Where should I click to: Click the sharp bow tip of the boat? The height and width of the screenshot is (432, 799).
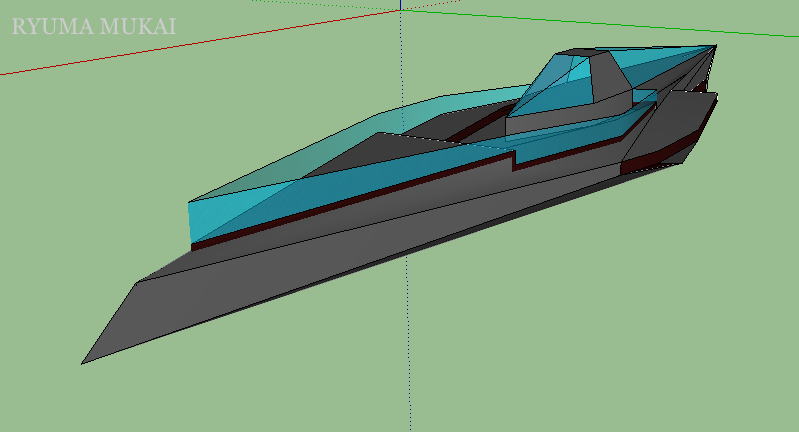(84, 362)
